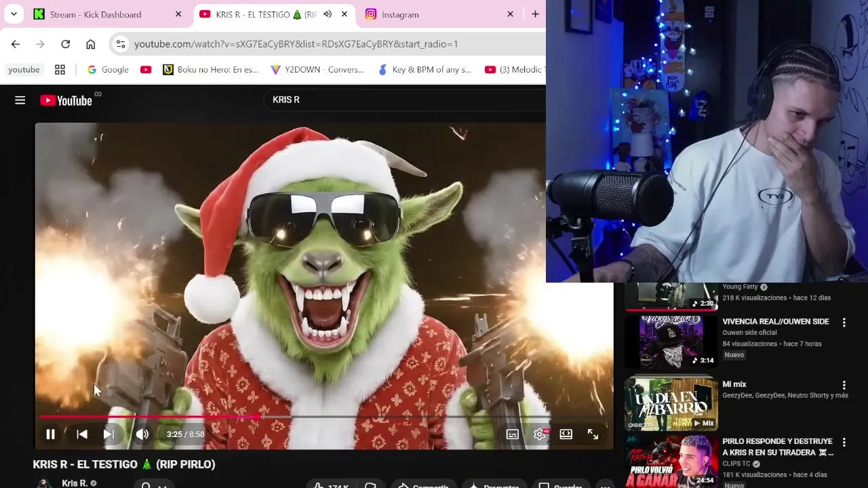Skip to previous video in playlist
This screenshot has height=488, width=868.
pos(82,434)
